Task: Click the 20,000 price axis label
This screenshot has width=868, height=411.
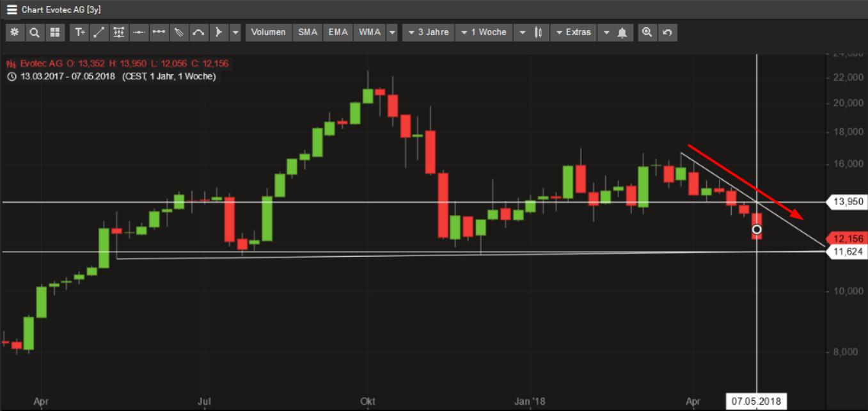Action: click(848, 103)
